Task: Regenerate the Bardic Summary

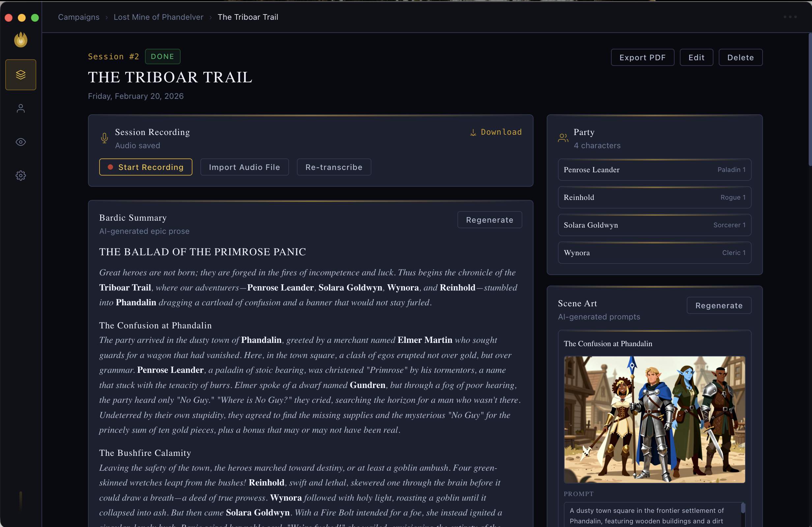Action: [489, 220]
